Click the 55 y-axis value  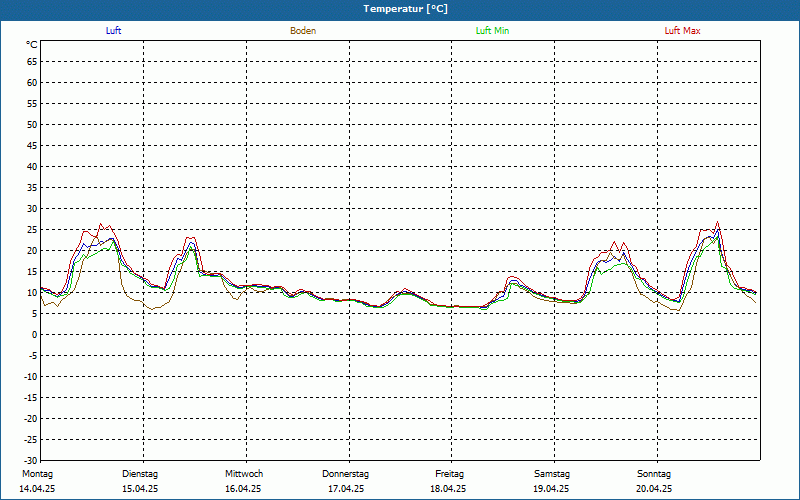(32, 104)
